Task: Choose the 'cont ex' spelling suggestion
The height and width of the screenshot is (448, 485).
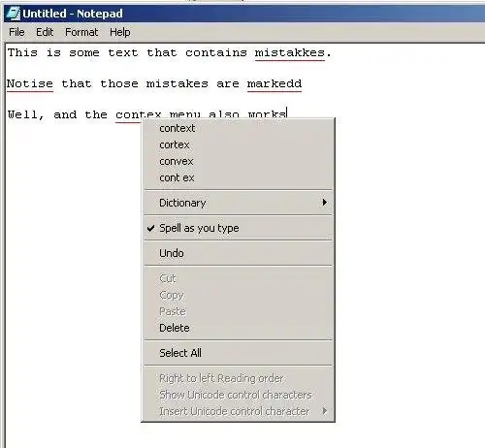Action: click(238, 177)
